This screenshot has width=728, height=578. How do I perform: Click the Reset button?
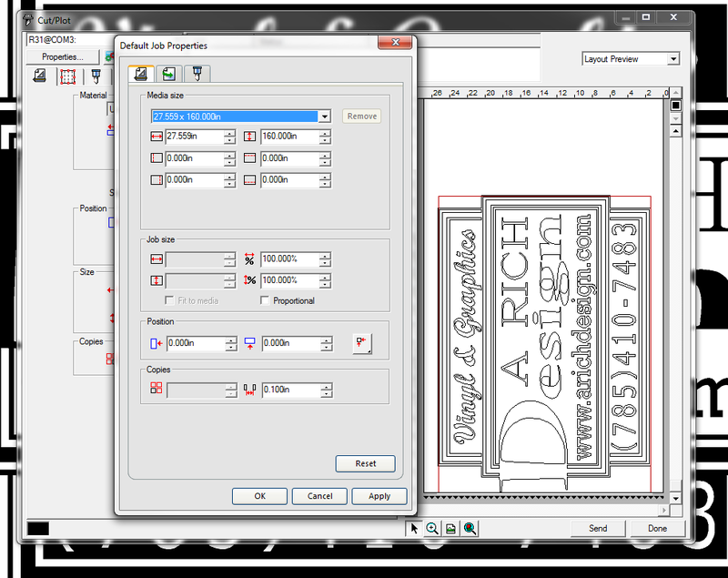366,463
